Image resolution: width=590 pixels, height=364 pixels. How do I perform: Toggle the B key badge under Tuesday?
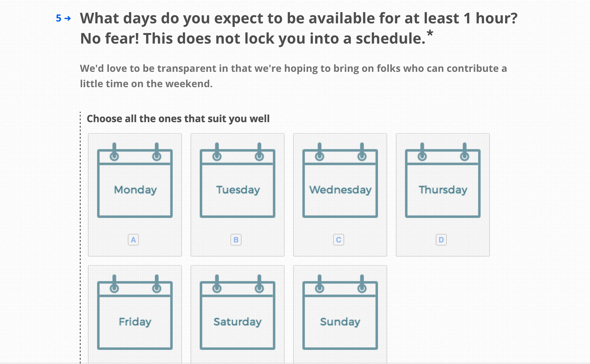[x=236, y=240]
